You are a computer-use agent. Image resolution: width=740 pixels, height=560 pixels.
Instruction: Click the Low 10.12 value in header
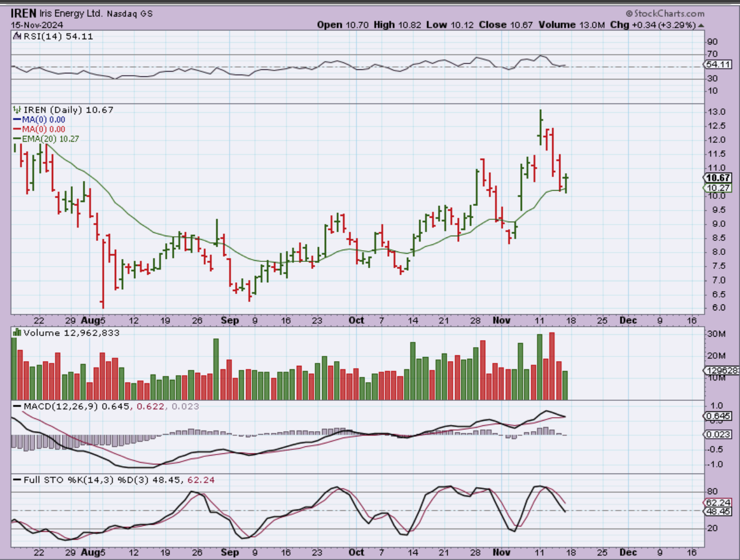click(x=450, y=25)
